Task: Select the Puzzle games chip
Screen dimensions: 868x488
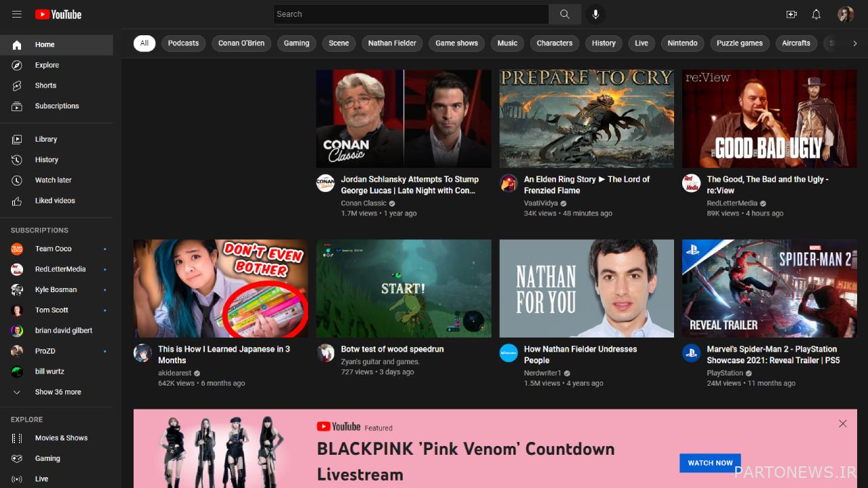Action: coord(740,43)
